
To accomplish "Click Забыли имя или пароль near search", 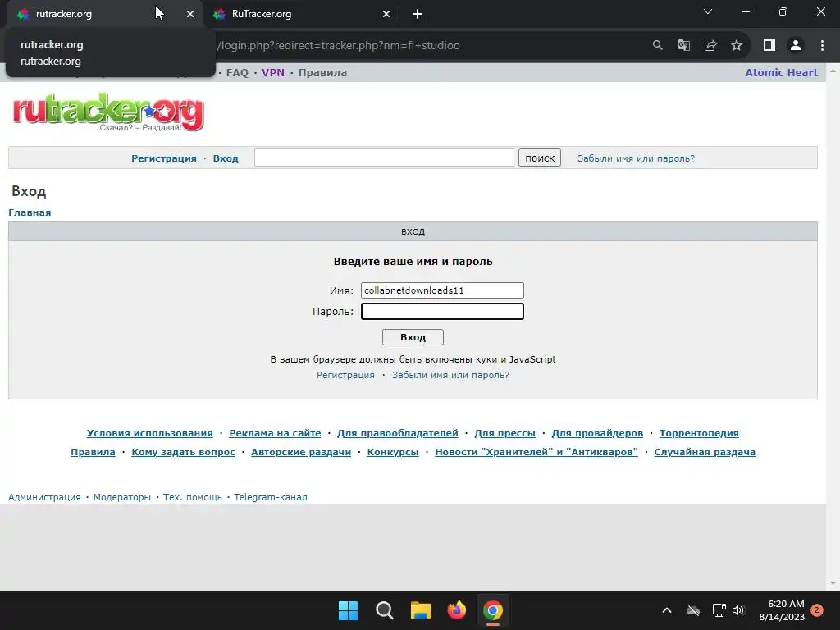I will click(x=636, y=158).
